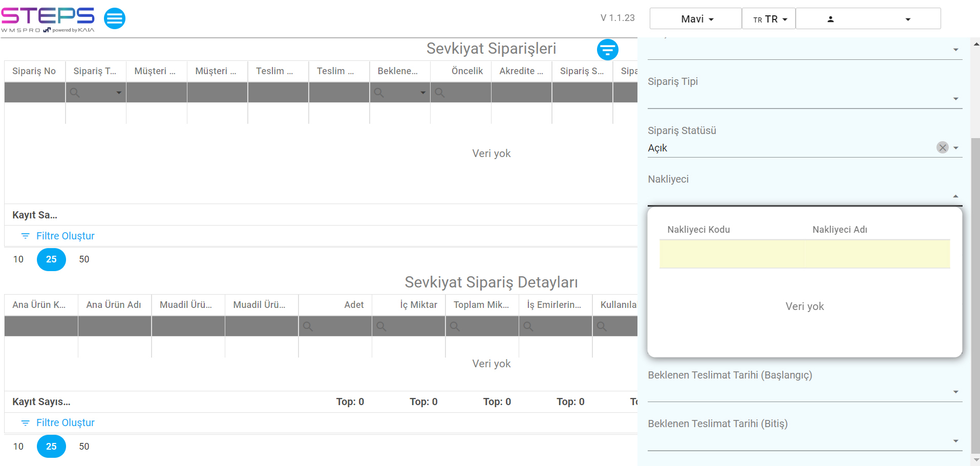Select page size 25 for orders grid
This screenshot has width=980, height=466.
pyautogui.click(x=51, y=259)
